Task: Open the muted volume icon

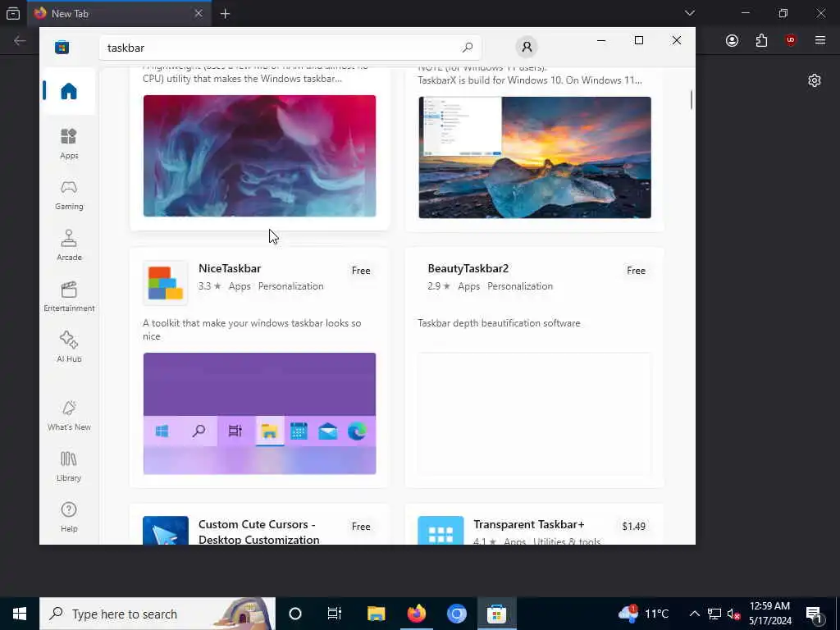Action: point(733,614)
